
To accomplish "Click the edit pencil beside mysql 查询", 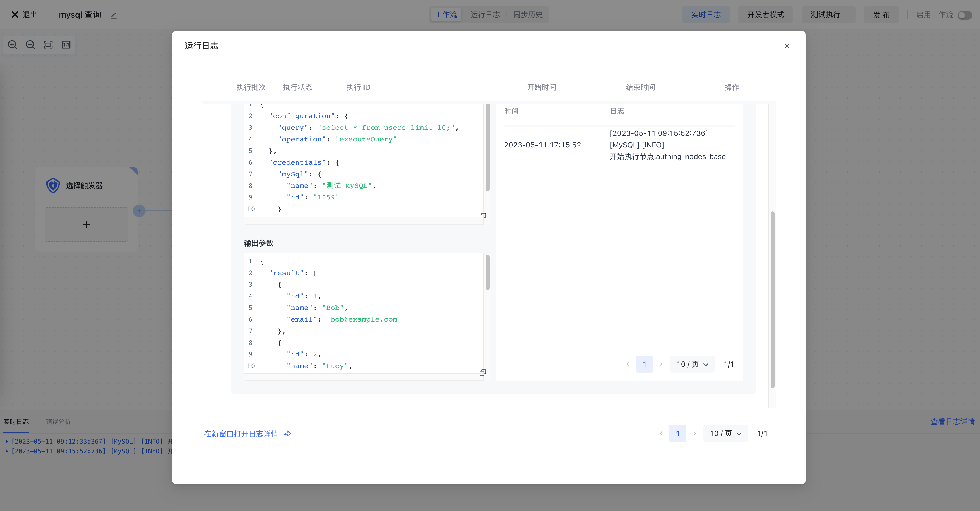I will 114,16.
